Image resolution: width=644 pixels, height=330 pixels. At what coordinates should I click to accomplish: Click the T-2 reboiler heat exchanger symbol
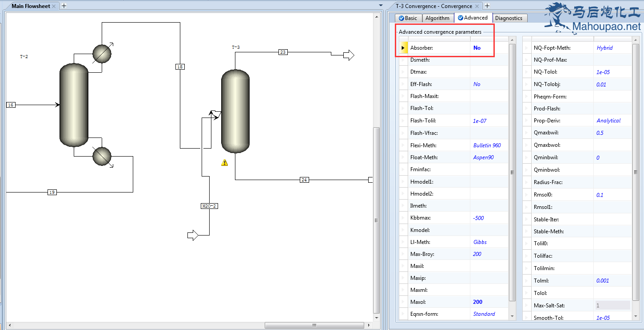click(x=102, y=157)
